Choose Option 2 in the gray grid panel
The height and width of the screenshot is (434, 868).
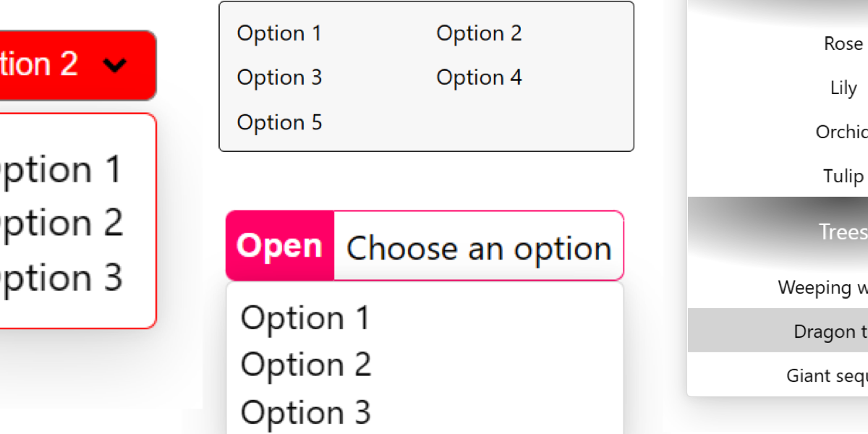tap(479, 33)
